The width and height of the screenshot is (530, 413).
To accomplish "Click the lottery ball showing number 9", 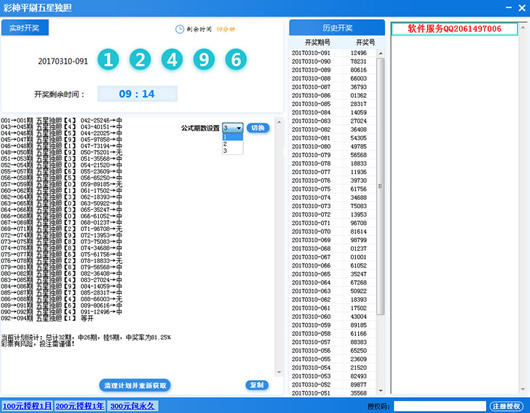I will pos(204,59).
